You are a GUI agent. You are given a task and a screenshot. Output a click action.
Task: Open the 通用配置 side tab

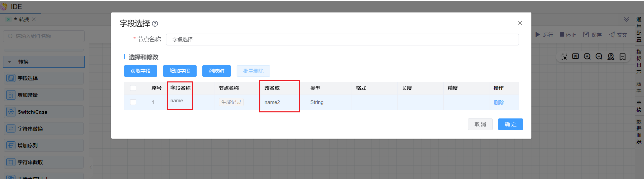pyautogui.click(x=639, y=29)
